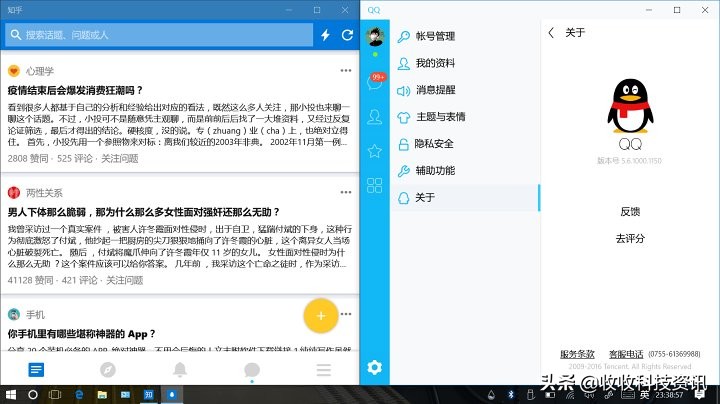The height and width of the screenshot is (404, 720).
Task: Click the 英 input method indicator
Action: 645,395
